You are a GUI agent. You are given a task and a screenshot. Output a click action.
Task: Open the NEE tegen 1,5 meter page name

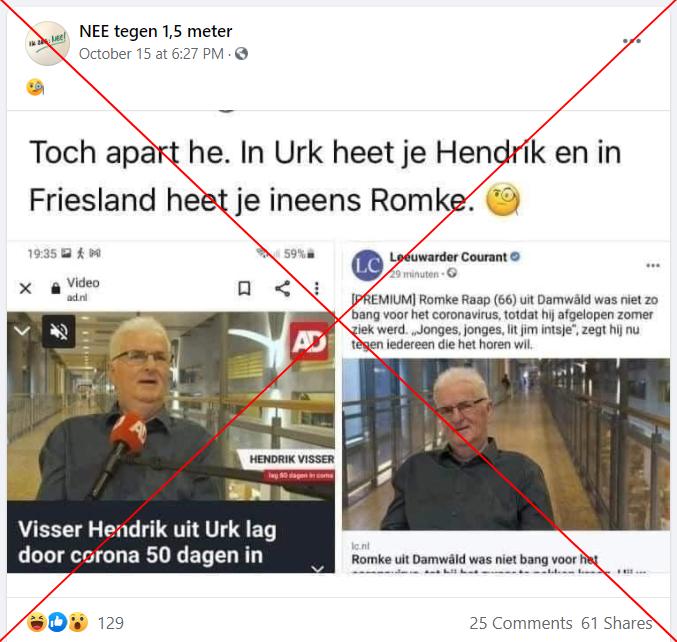(x=156, y=32)
